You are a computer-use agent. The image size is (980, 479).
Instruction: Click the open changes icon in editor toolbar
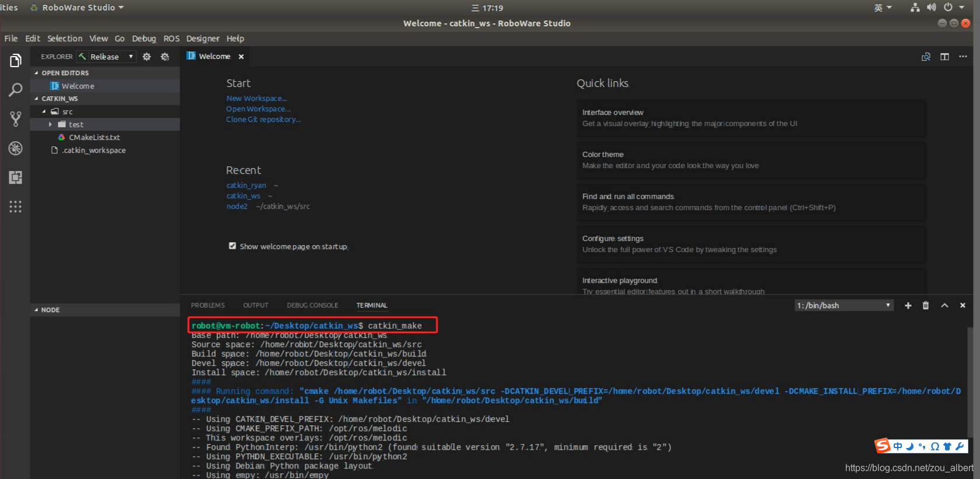click(x=926, y=57)
